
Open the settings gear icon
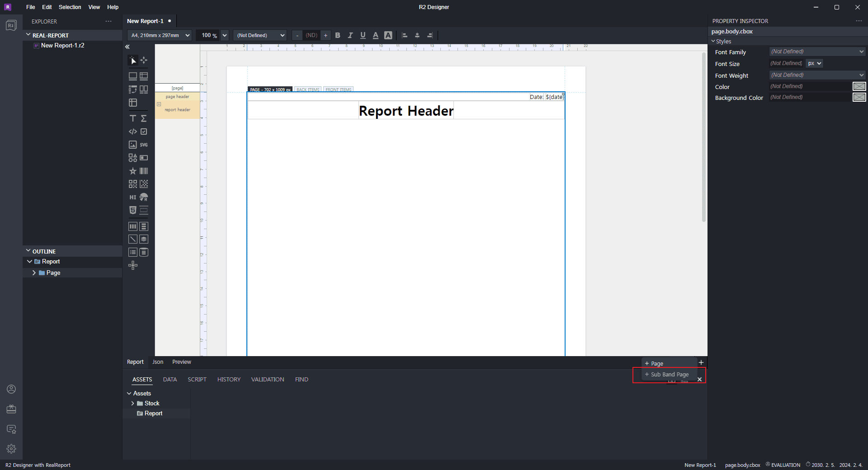[11, 449]
